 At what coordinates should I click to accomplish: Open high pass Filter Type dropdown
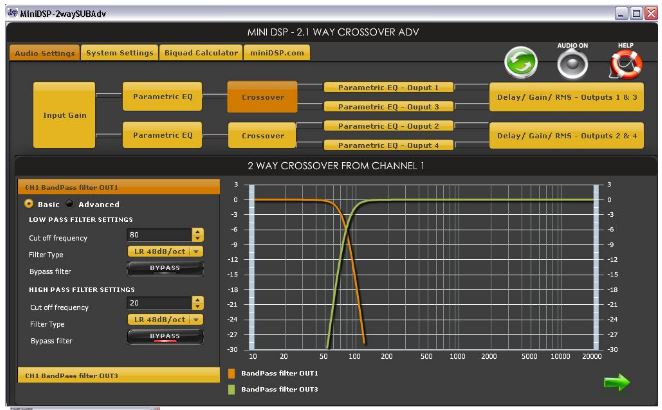click(x=165, y=320)
